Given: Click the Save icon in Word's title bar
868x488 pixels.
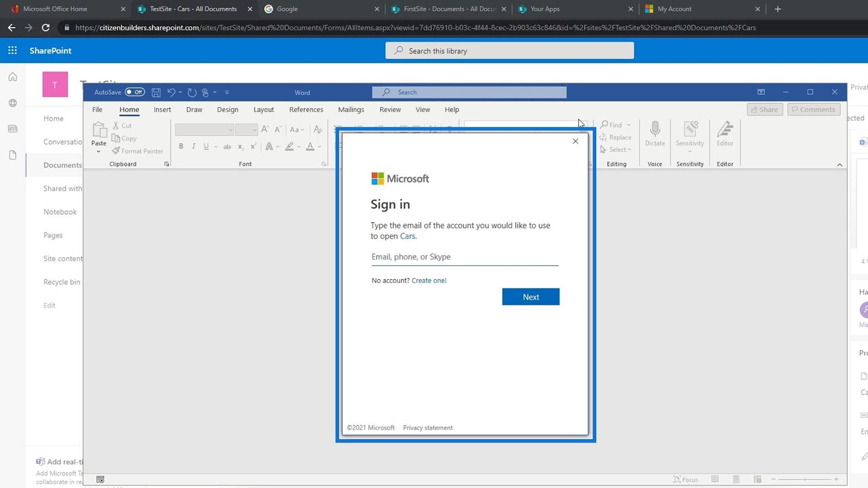Looking at the screenshot, I should point(156,92).
